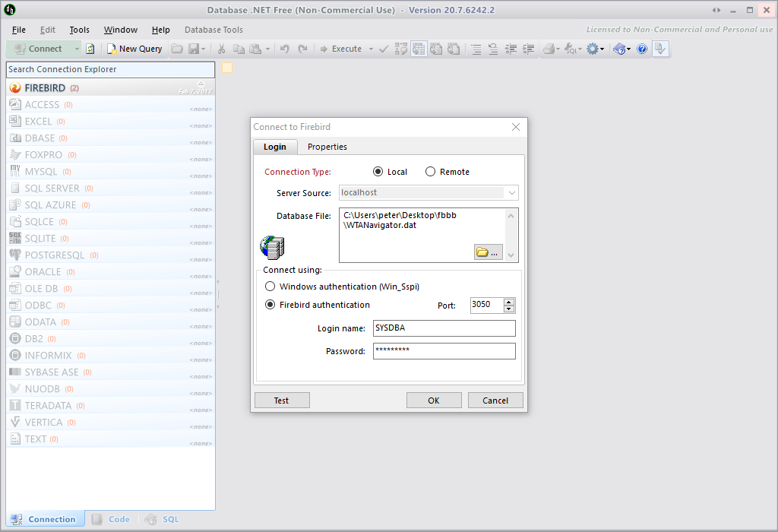Screen dimensions: 778x532
Task: Click the redo arrow icon
Action: pyautogui.click(x=302, y=49)
